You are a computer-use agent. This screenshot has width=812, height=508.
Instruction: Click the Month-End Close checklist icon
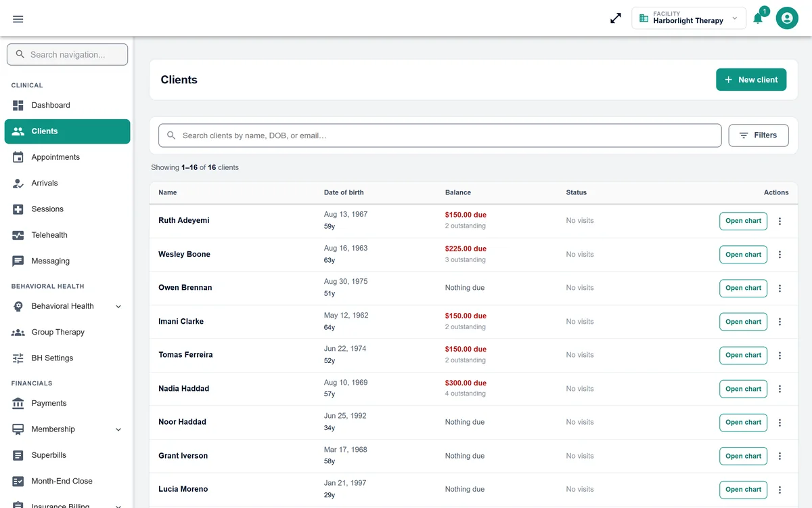18,481
